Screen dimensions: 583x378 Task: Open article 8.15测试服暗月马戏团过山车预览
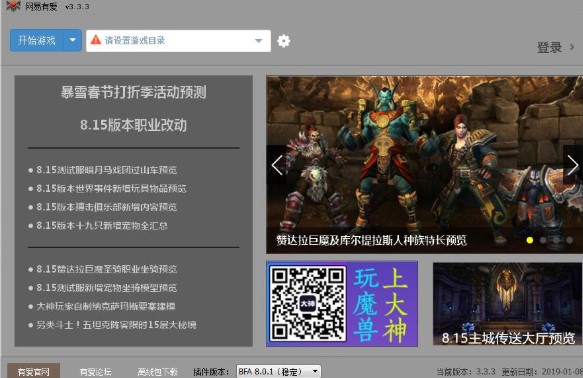(106, 170)
